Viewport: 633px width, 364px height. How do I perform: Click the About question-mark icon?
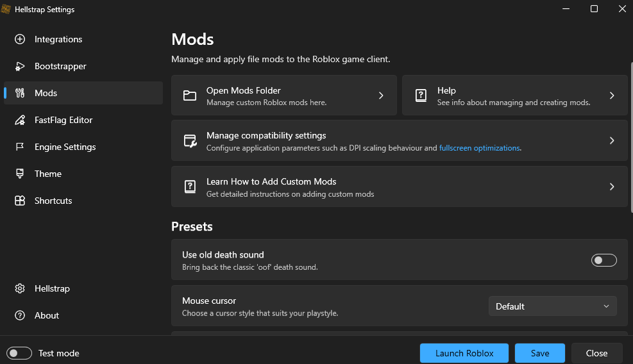point(20,315)
